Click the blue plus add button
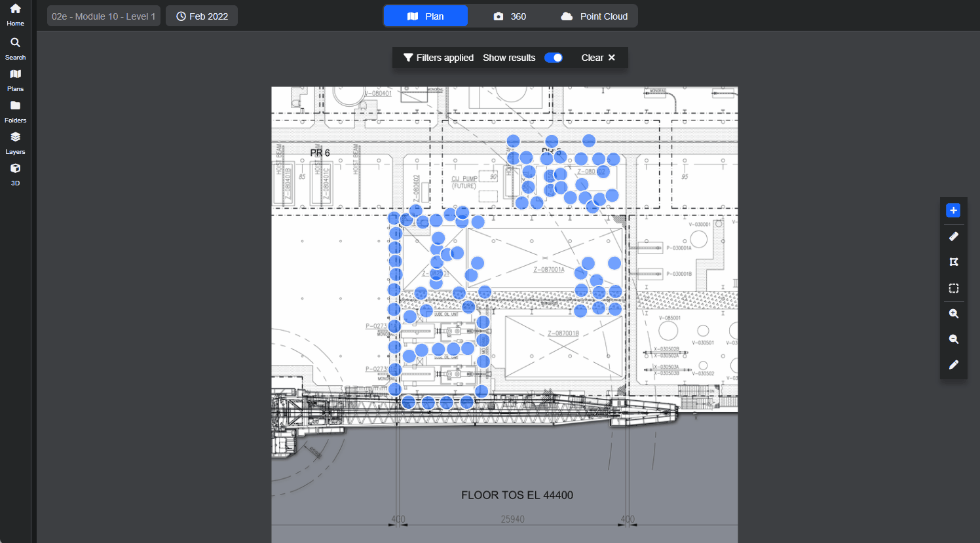The height and width of the screenshot is (543, 980). (953, 210)
